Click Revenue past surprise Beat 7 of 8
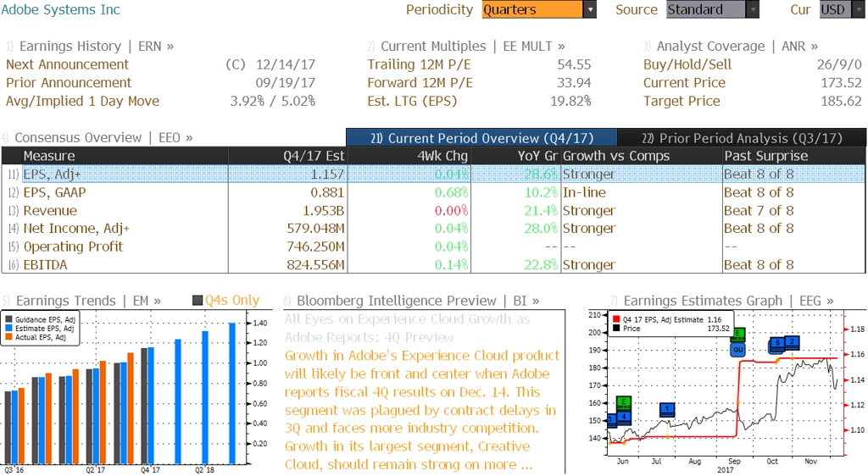This screenshot has height=476, width=868. pyautogui.click(x=759, y=211)
